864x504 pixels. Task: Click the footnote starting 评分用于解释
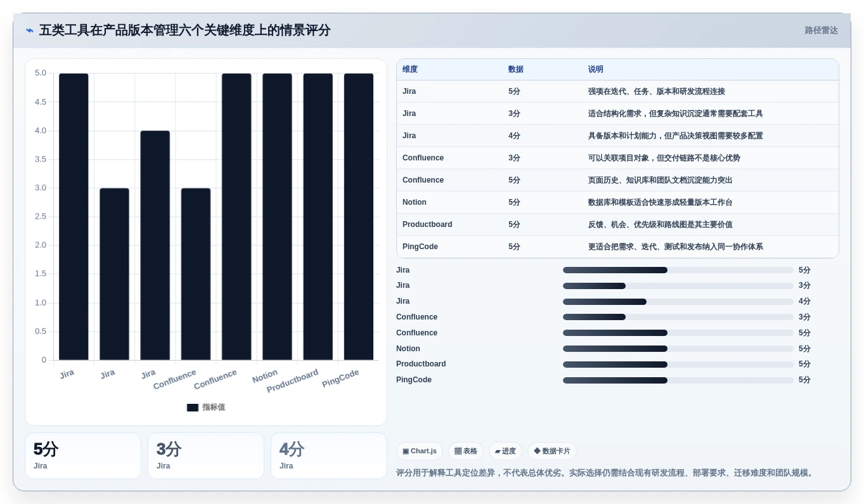tap(606, 473)
